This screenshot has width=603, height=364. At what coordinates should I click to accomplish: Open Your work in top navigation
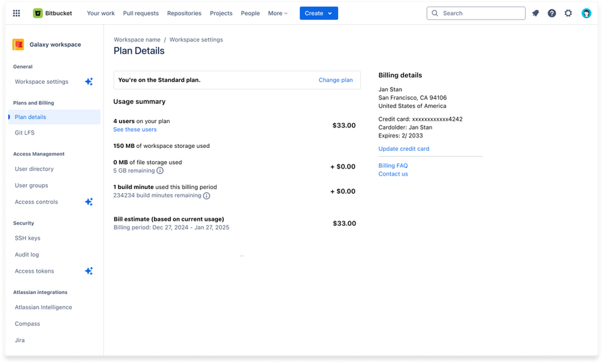click(x=101, y=13)
